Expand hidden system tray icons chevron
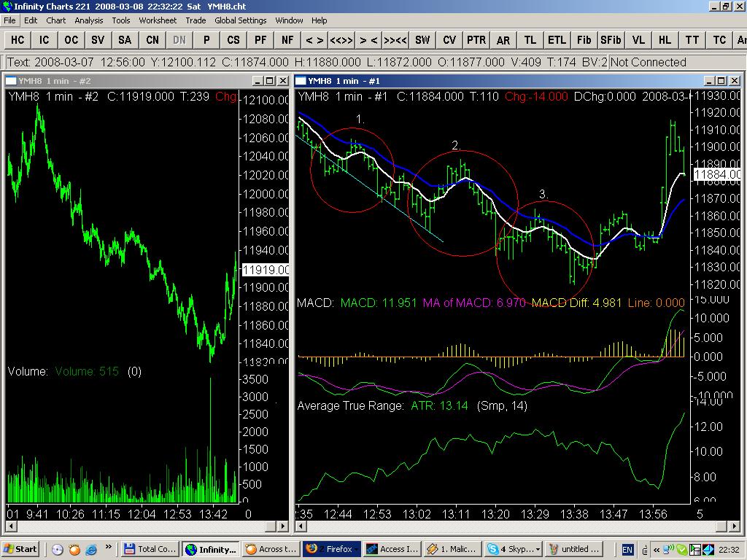 (657, 550)
